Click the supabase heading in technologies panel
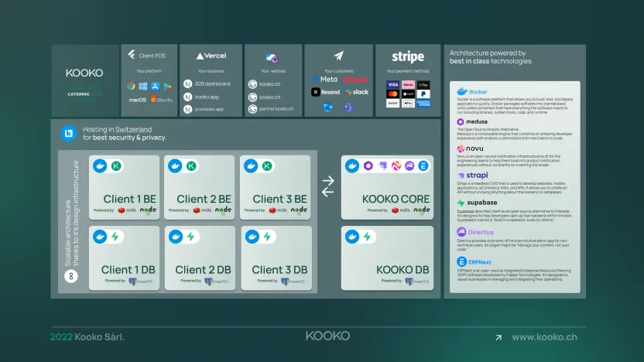 point(478,203)
